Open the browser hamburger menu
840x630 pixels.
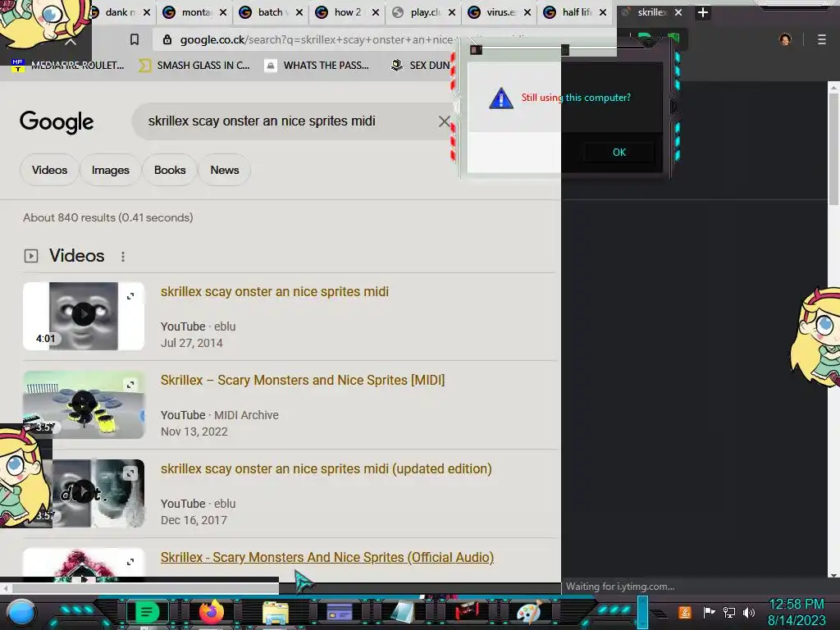pos(821,39)
